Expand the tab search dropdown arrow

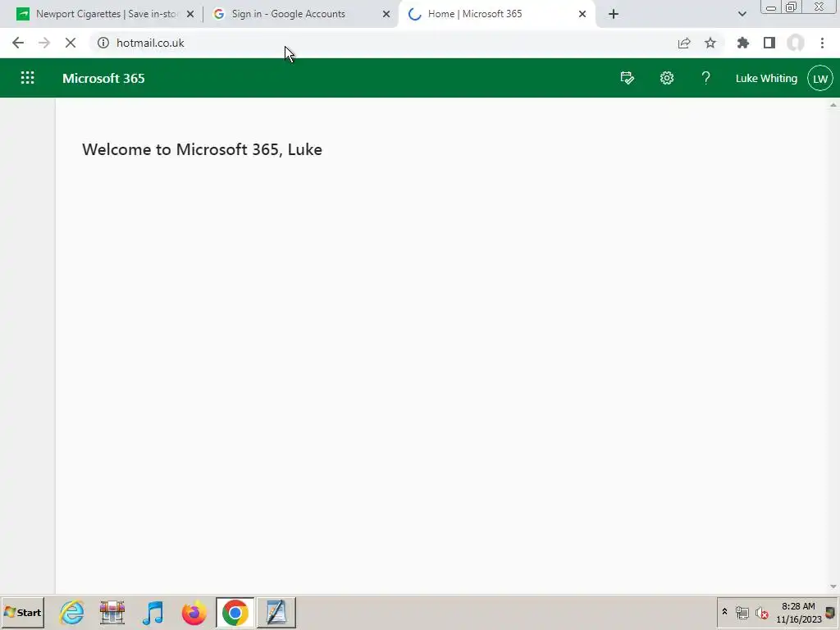point(742,14)
